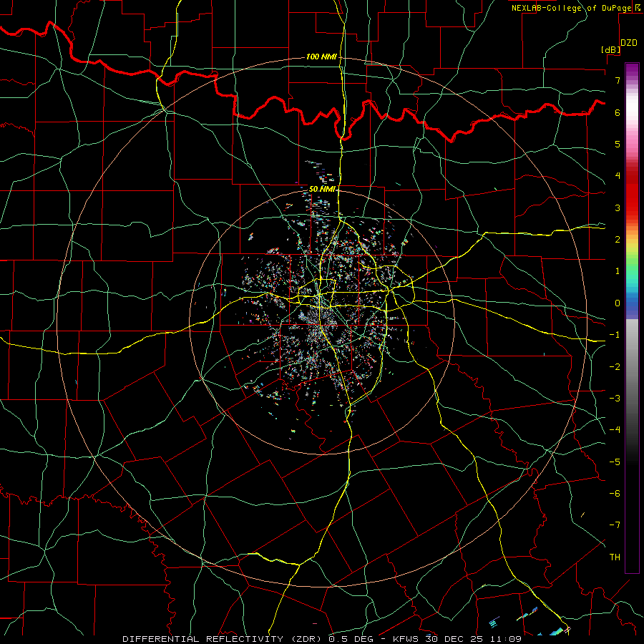The image size is (644, 644).
Task: Click the NEXLAB-College of DuPage credit text
Action: coord(571,8)
